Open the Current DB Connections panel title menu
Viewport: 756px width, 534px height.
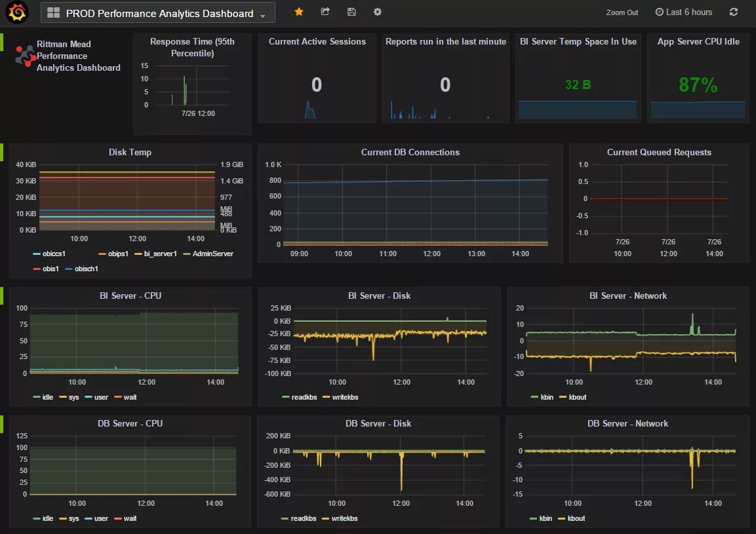click(410, 152)
